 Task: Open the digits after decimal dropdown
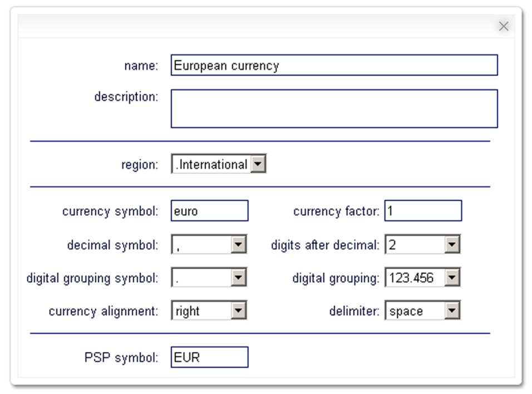click(x=452, y=245)
